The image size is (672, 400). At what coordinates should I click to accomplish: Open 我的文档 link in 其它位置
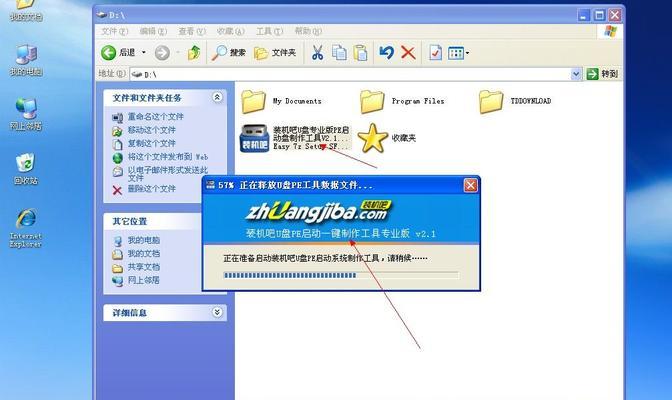click(x=144, y=253)
